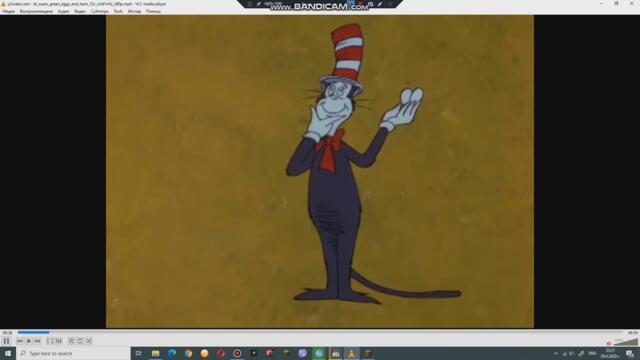Open the Видео menu

coord(80,11)
